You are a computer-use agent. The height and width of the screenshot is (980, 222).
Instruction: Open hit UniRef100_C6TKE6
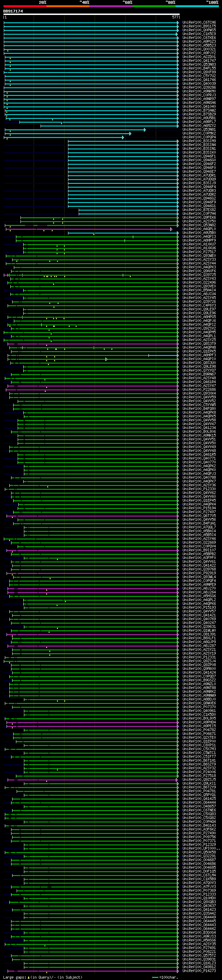pyautogui.click(x=199, y=38)
